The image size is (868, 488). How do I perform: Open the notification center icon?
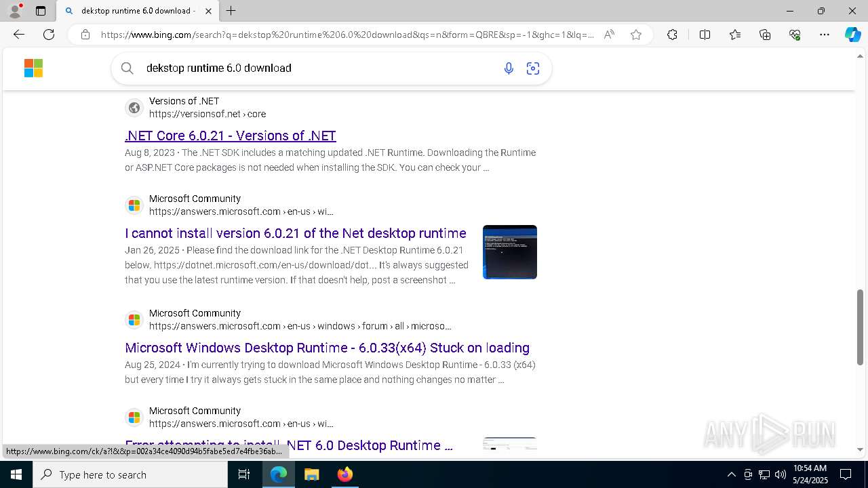846,474
